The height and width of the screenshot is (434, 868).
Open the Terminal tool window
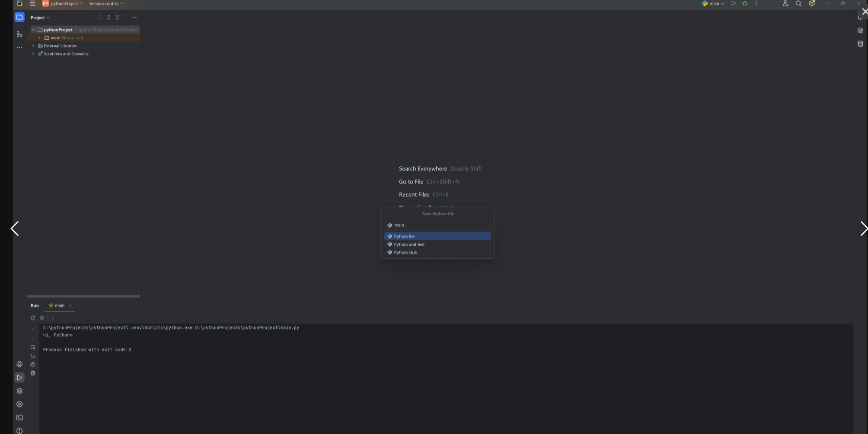[19, 418]
